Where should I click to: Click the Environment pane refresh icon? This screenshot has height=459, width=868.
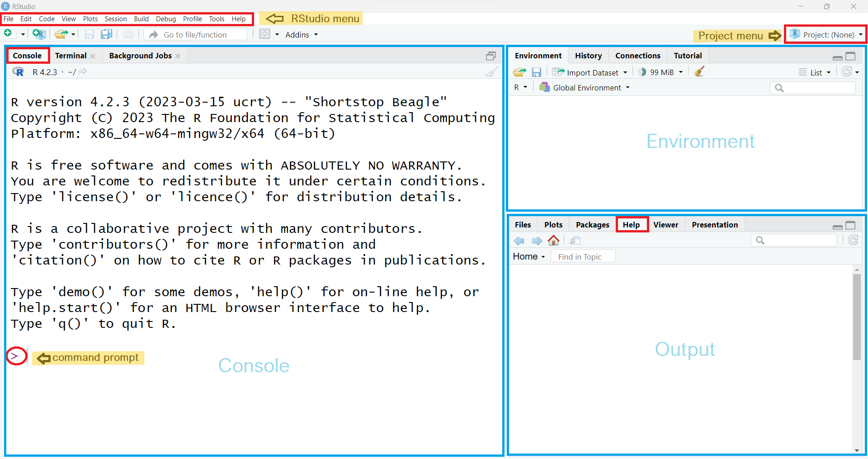tap(847, 71)
